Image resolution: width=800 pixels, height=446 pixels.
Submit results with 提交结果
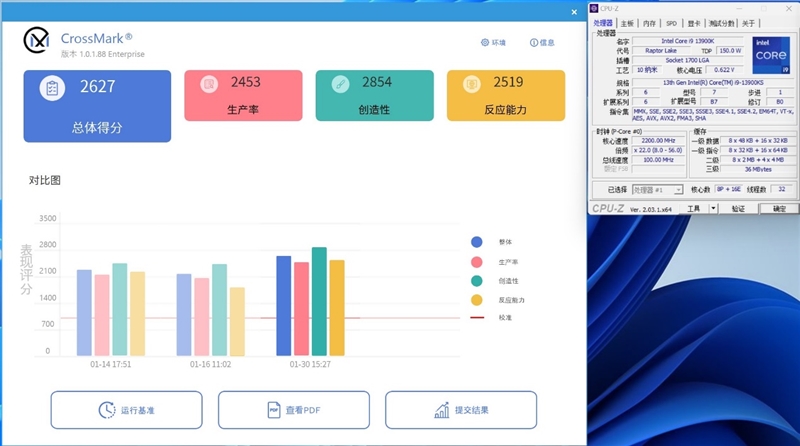pos(461,410)
